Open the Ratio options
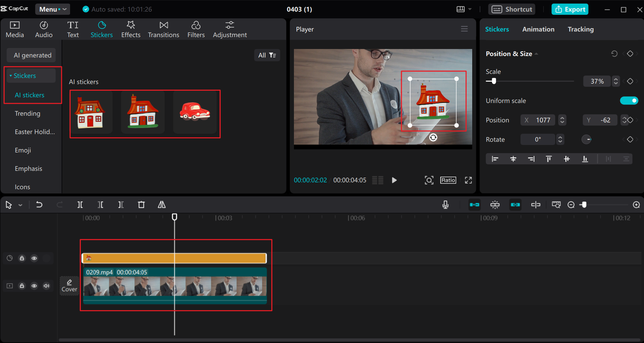 (448, 180)
